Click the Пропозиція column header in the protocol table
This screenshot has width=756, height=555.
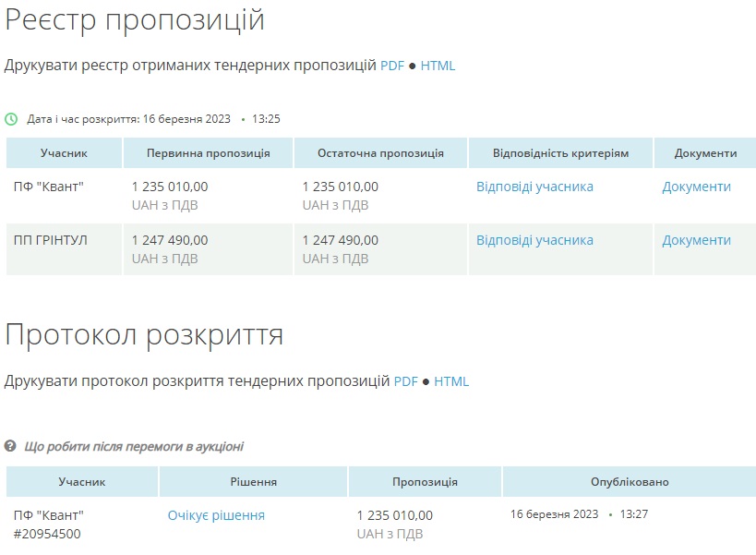(425, 482)
